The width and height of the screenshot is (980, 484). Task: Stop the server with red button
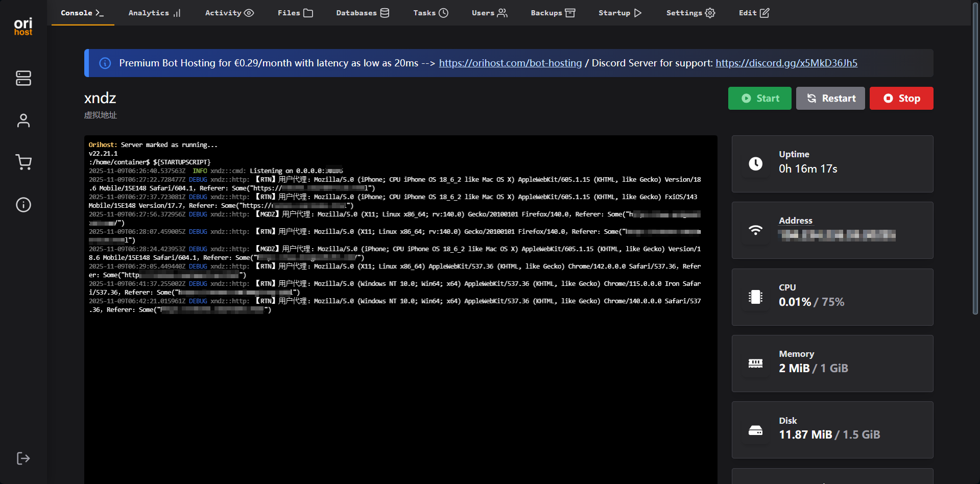point(901,99)
